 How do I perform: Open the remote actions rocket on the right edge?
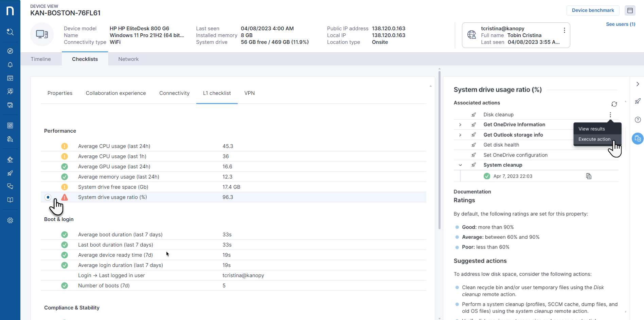coord(638,101)
